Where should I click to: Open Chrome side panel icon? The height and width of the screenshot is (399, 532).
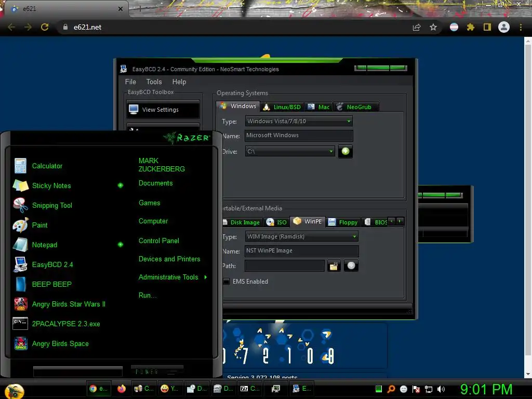(x=487, y=27)
